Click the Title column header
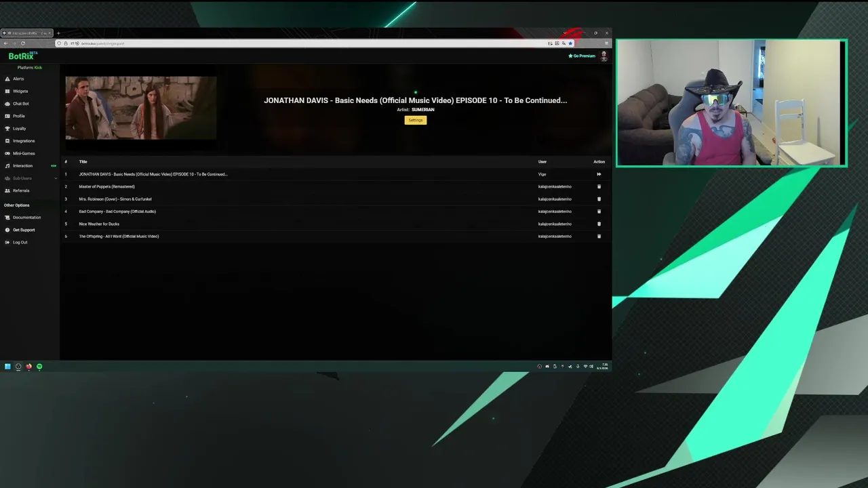The image size is (868, 488). pos(83,161)
